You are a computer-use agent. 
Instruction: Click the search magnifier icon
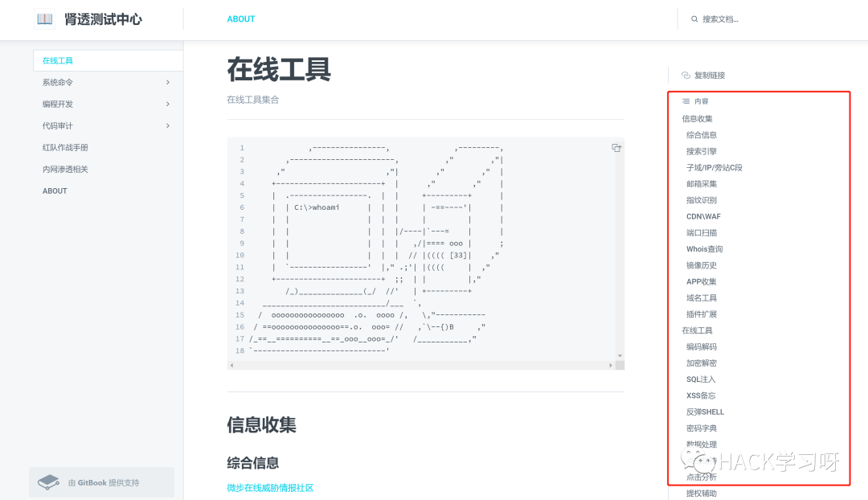point(694,18)
